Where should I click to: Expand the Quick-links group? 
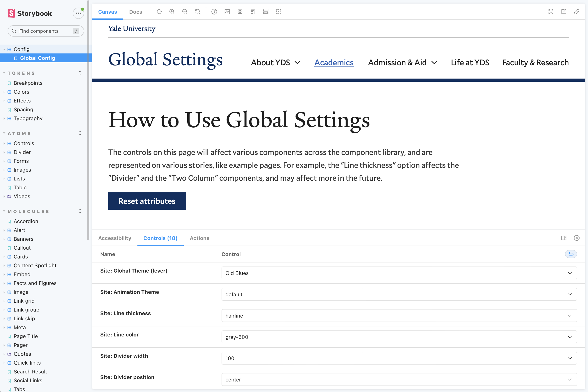pos(27,363)
